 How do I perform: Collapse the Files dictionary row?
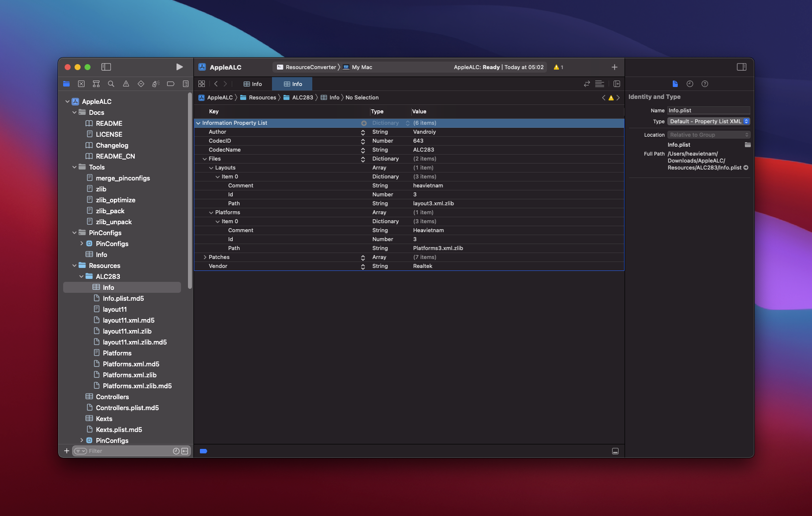click(x=205, y=159)
